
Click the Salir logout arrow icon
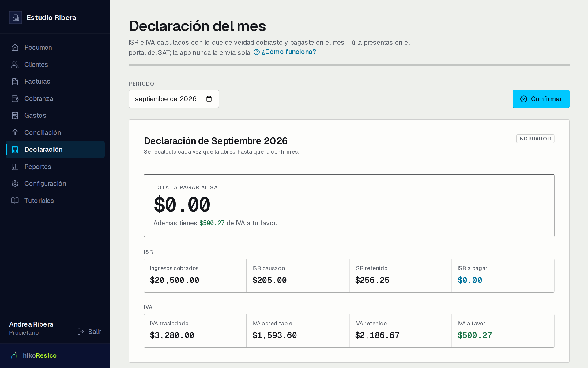[81, 332]
